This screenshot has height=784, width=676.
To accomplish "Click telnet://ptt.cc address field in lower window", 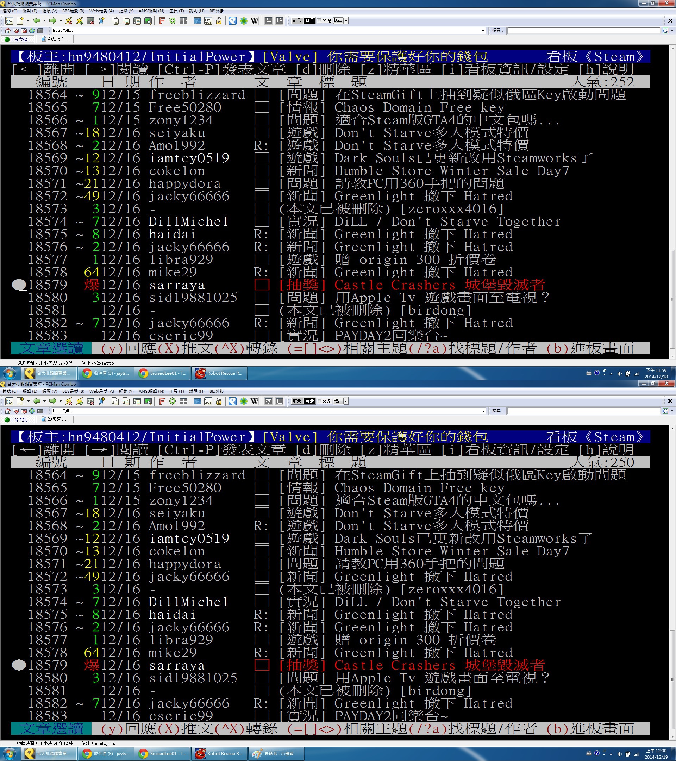I will click(266, 411).
